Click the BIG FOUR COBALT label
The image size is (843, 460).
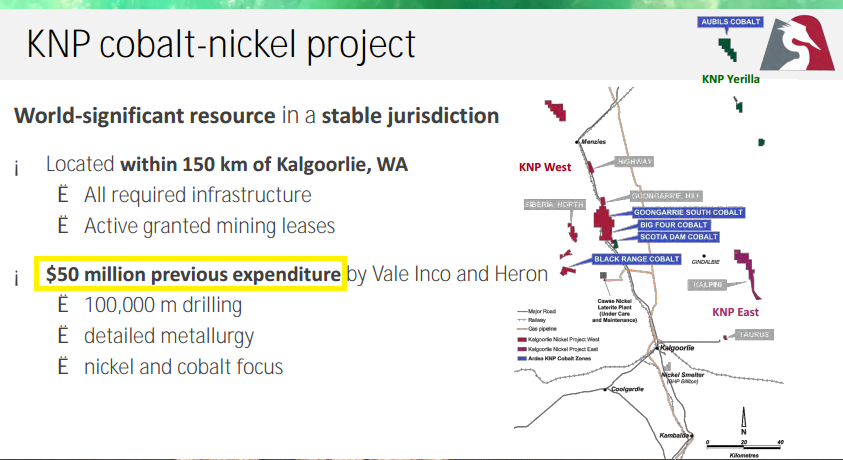pos(673,225)
